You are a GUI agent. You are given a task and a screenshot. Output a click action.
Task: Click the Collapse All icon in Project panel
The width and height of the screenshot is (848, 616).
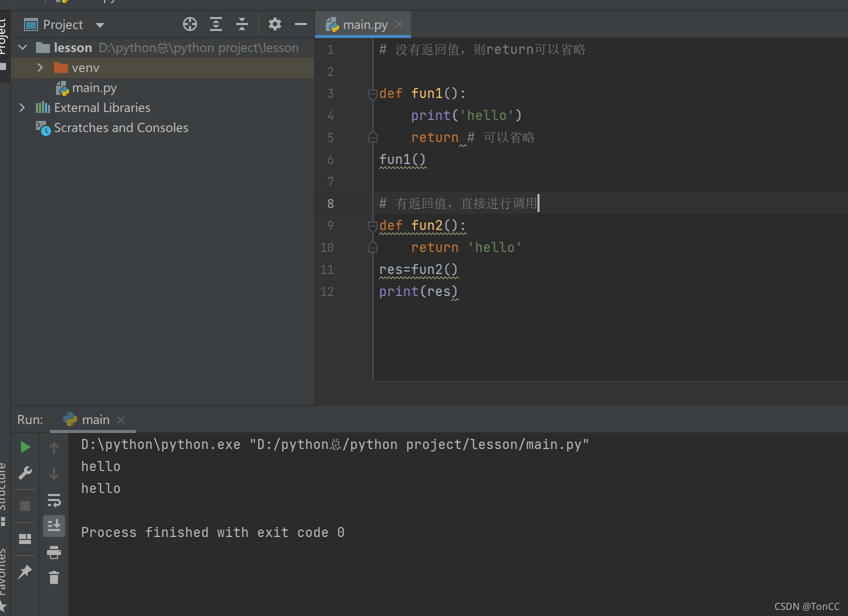(x=242, y=24)
